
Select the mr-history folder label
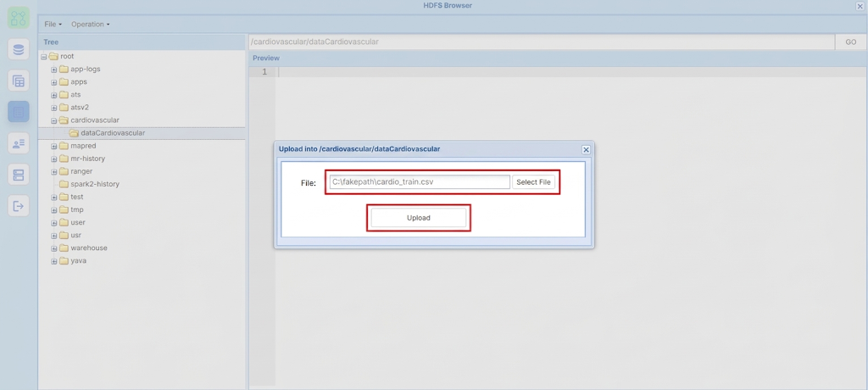(87, 159)
